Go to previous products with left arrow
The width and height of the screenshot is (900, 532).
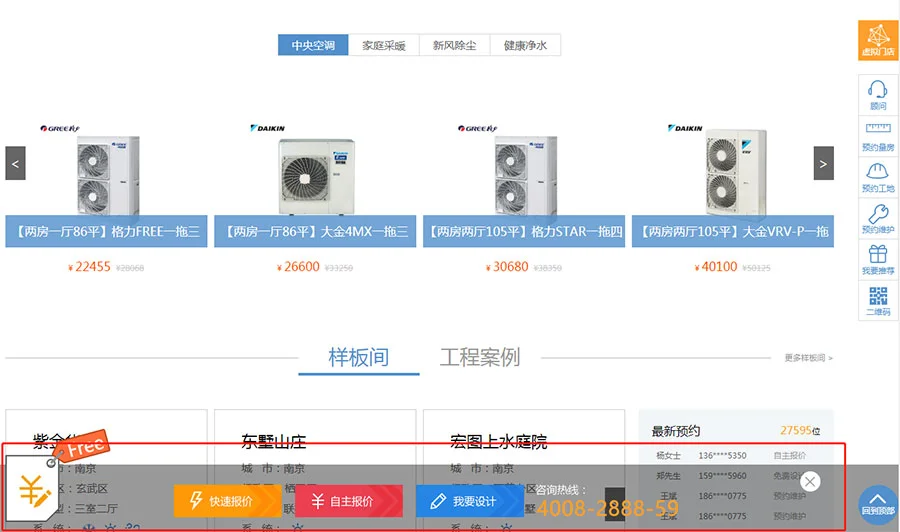(x=15, y=163)
